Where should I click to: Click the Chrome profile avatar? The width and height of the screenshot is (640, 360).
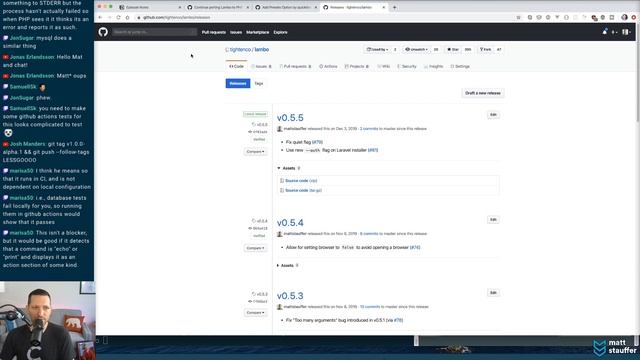pos(624,17)
